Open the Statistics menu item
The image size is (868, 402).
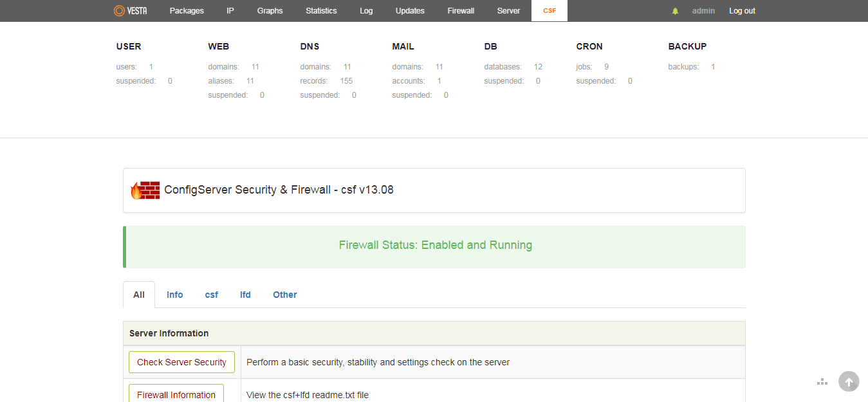coord(321,11)
